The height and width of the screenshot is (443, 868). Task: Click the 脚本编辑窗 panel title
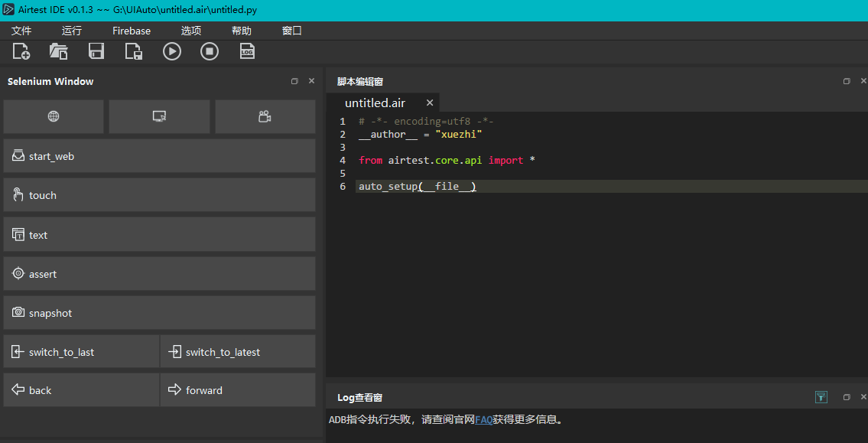(360, 82)
